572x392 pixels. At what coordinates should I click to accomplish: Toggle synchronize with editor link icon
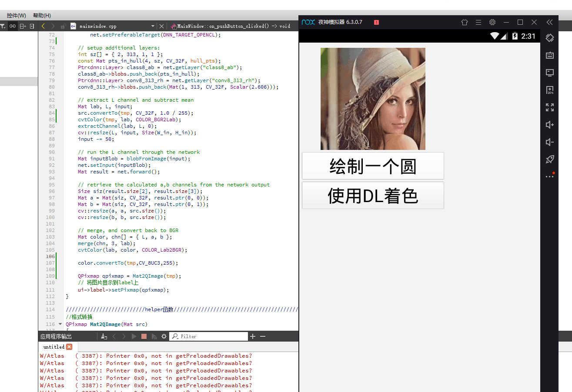coord(13,26)
